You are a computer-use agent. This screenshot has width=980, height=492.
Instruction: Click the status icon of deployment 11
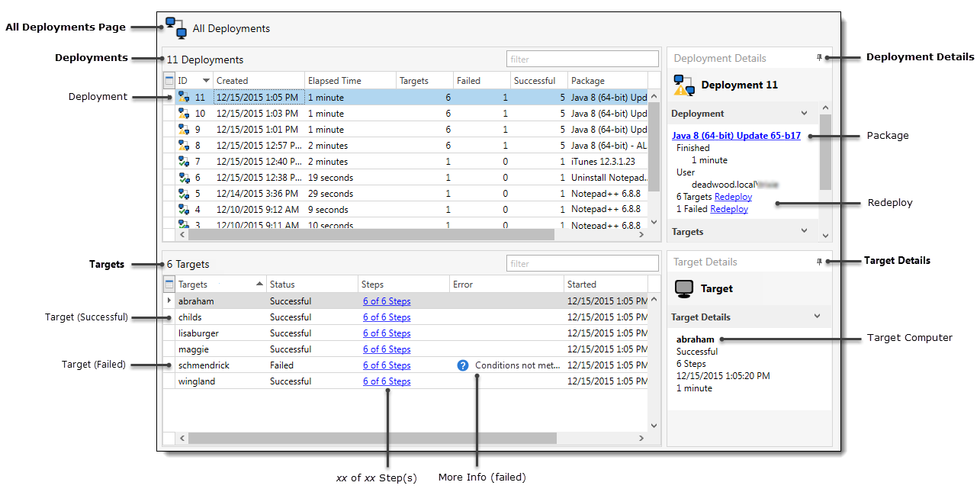(183, 98)
